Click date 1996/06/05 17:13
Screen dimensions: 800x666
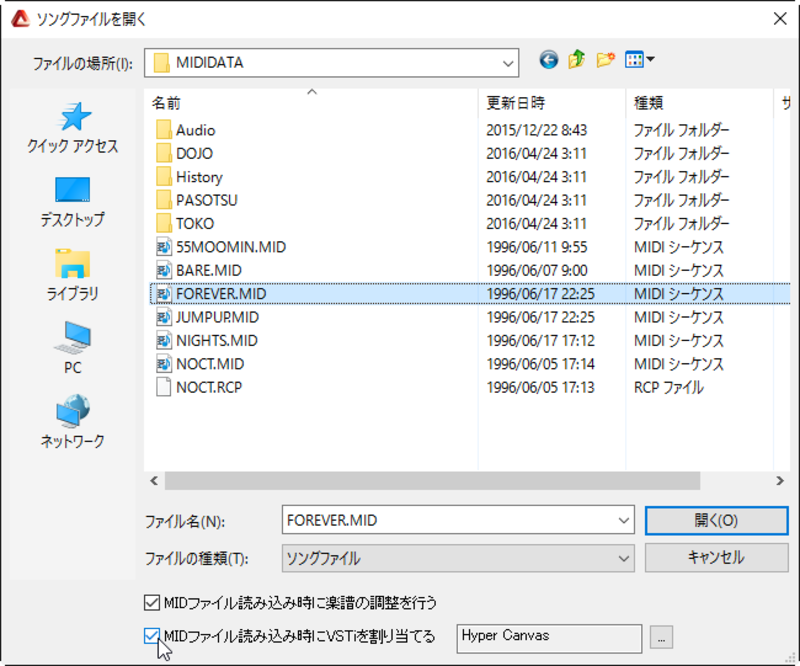(x=540, y=387)
